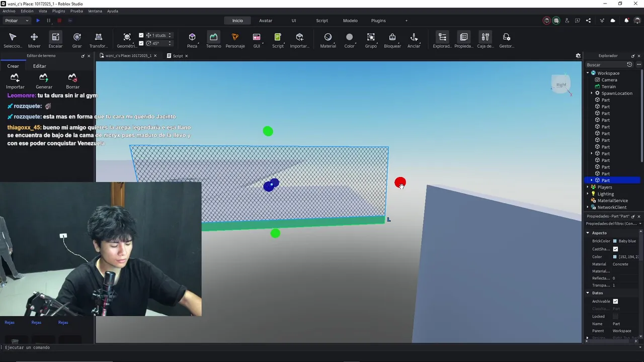Click the Importar 3D button
Viewport: 644px width, 362px height.
click(x=300, y=40)
